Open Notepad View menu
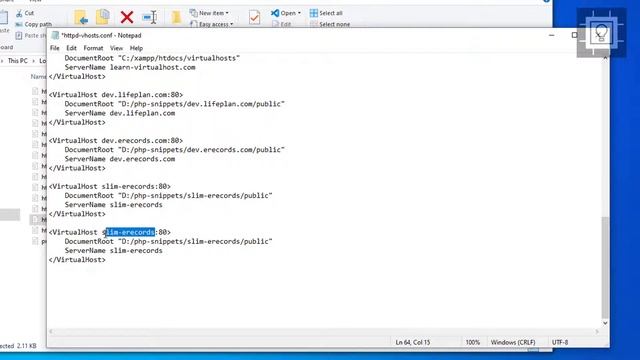640x360 pixels. pos(116,48)
